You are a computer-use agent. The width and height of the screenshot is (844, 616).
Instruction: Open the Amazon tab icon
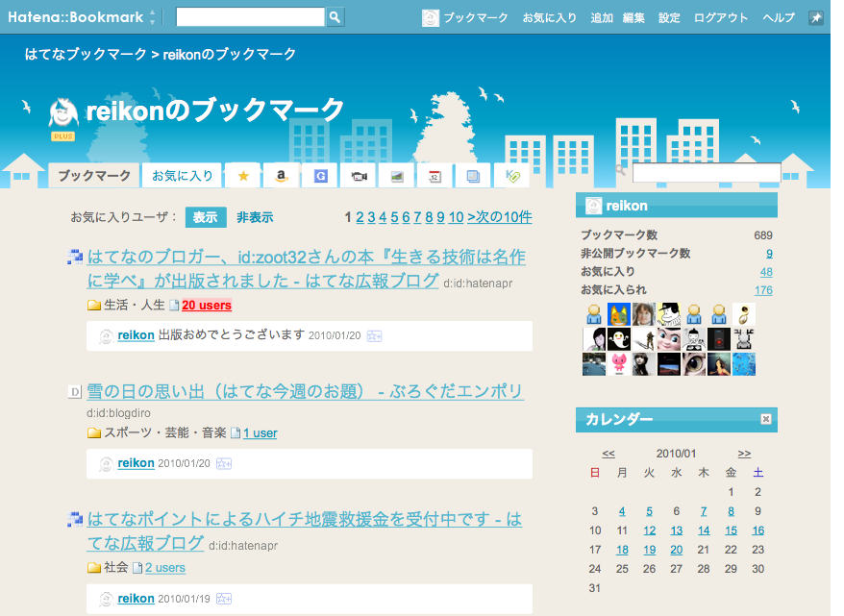point(281,176)
